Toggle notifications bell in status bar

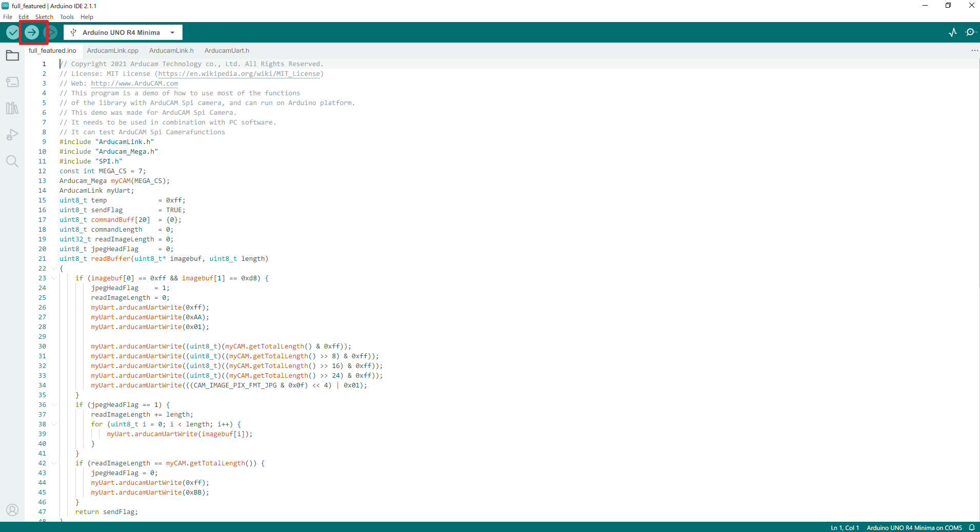(972, 527)
